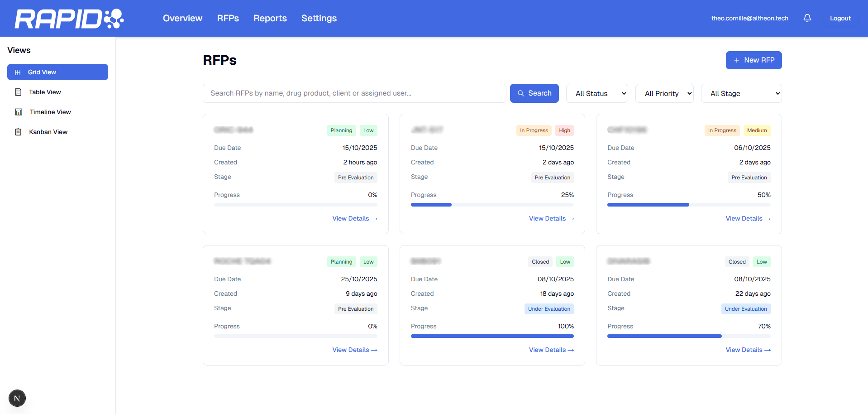868x414 pixels.
Task: Select the Kanban View board icon
Action: click(19, 131)
